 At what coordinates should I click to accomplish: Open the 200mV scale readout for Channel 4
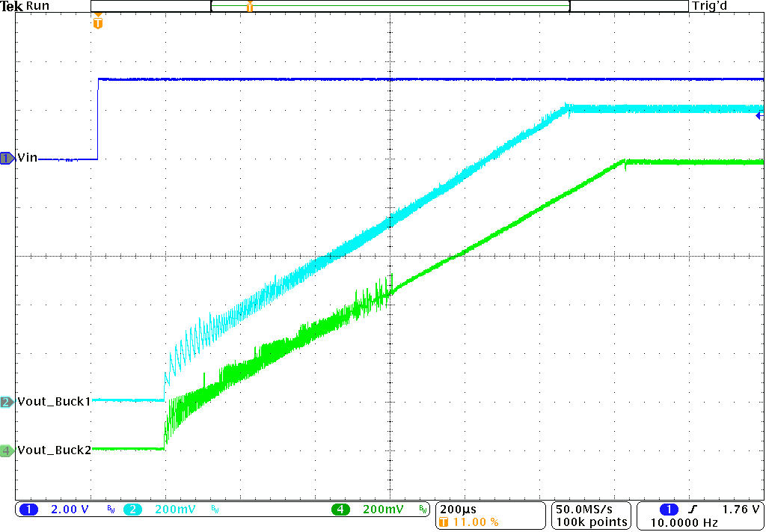(384, 510)
